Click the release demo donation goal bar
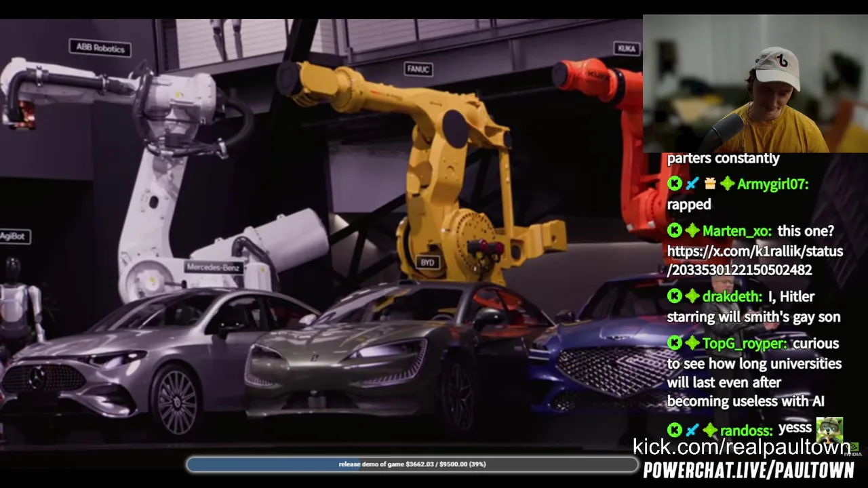 412,464
